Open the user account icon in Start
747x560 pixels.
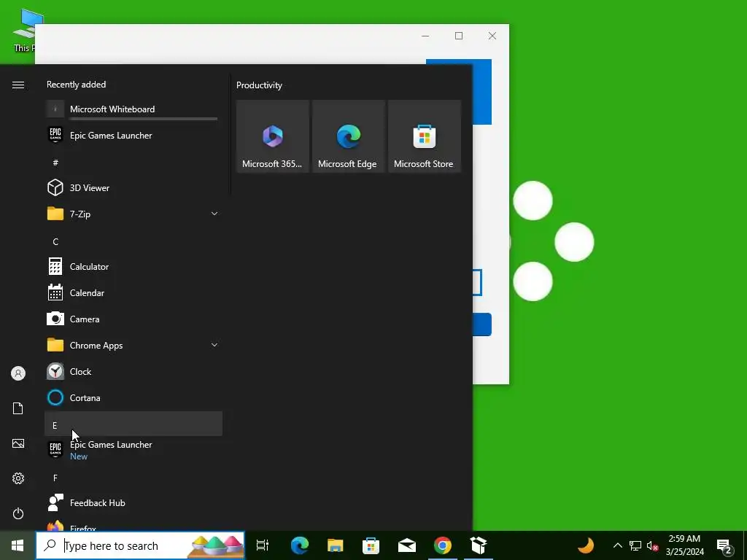point(18,373)
